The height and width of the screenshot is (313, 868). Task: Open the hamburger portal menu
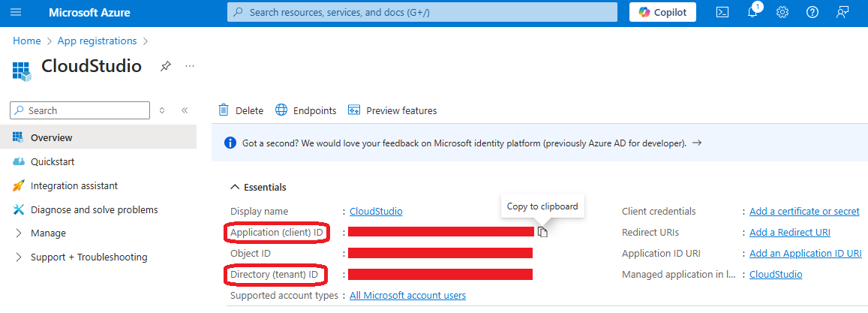[16, 12]
